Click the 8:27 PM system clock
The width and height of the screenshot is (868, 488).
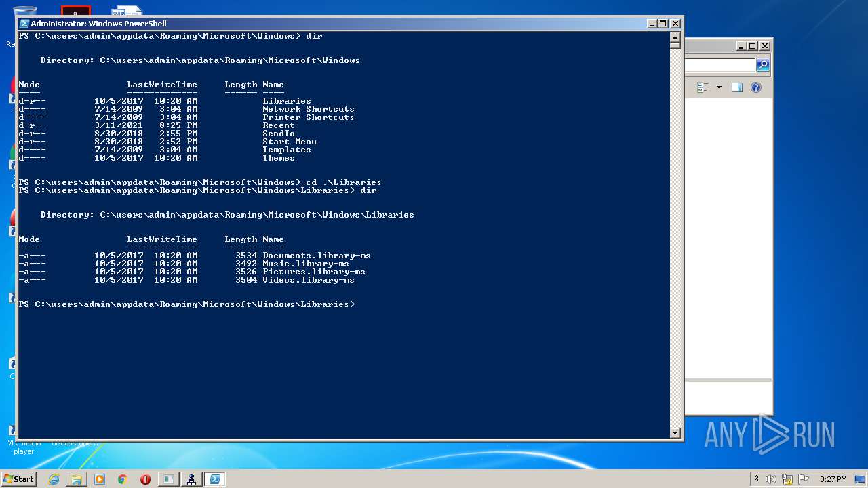tap(833, 479)
